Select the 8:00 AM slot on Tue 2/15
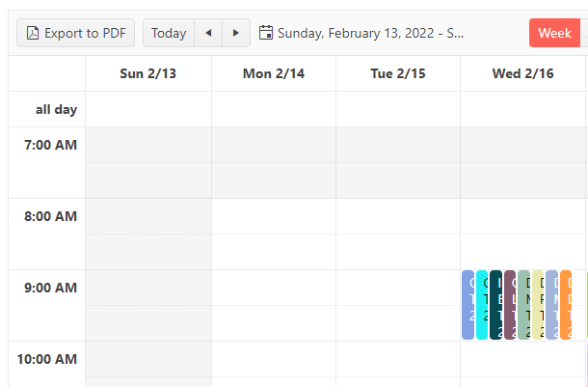 398,216
